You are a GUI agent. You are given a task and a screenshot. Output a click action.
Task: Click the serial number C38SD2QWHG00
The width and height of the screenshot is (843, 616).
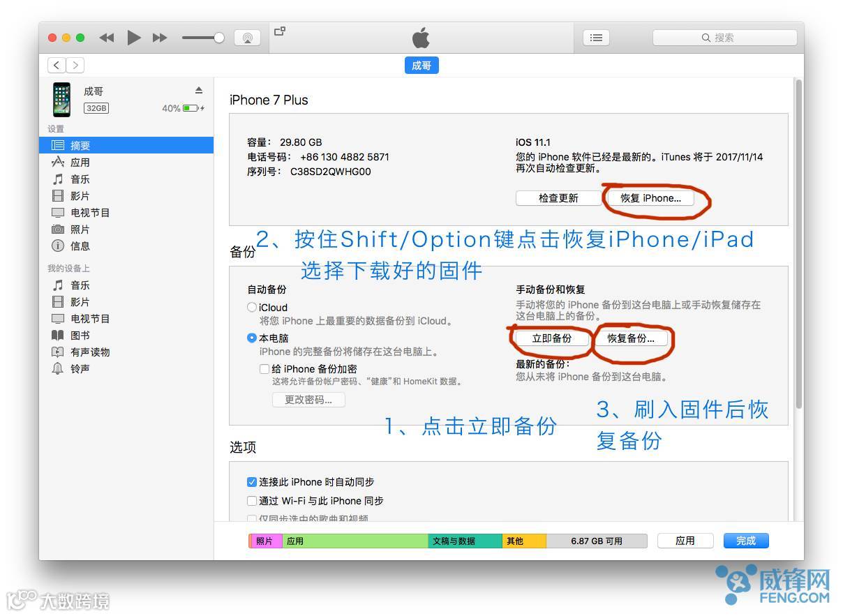[330, 172]
